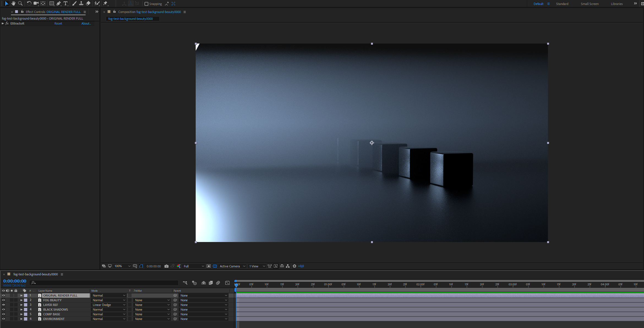This screenshot has width=644, height=328.
Task: Select the Zoom magnifier tool
Action: 20,3
